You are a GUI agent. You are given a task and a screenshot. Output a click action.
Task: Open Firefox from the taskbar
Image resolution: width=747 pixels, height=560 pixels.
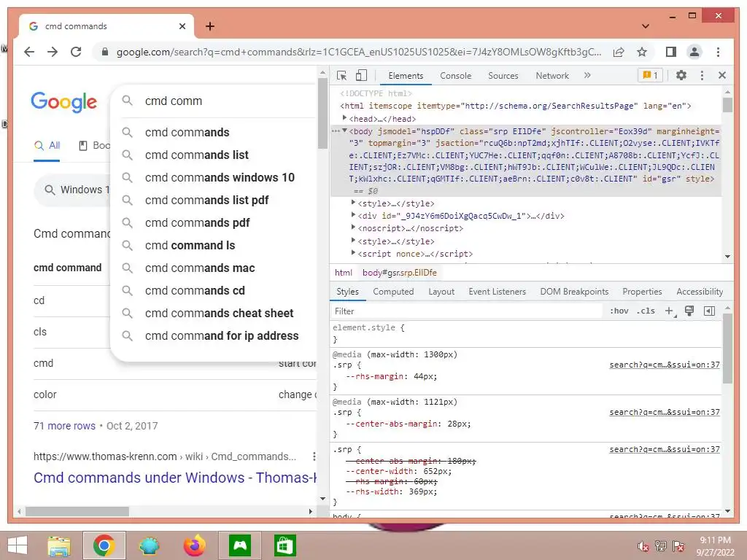coord(194,545)
